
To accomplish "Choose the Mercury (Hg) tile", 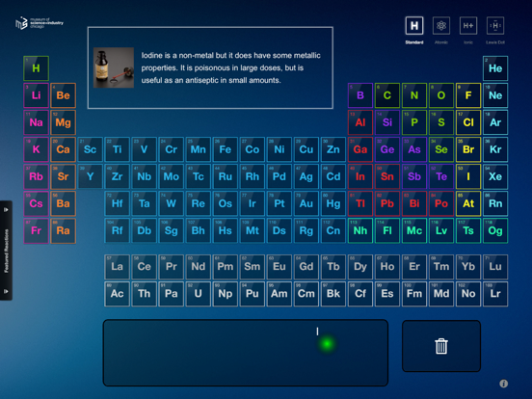I will [x=333, y=203].
